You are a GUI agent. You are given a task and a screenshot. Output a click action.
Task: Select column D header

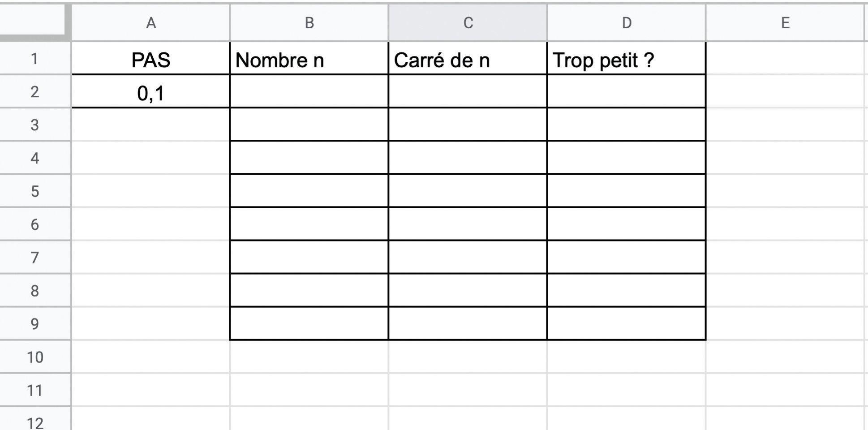click(x=626, y=23)
